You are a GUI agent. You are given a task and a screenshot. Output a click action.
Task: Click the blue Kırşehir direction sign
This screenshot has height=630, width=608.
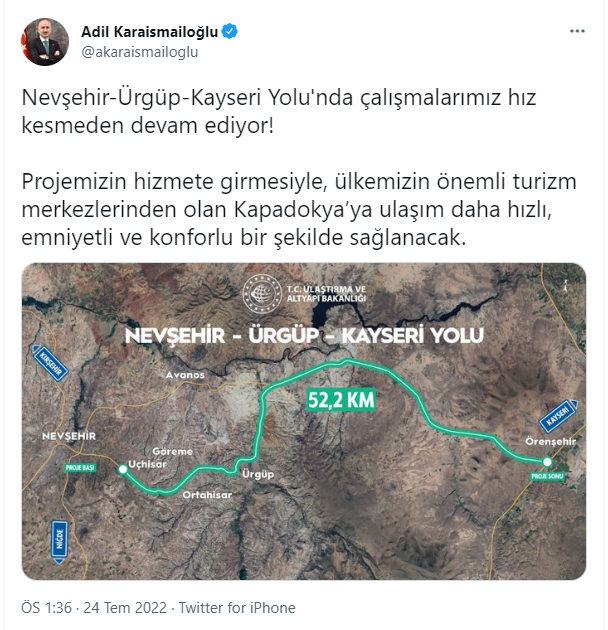coord(50,363)
